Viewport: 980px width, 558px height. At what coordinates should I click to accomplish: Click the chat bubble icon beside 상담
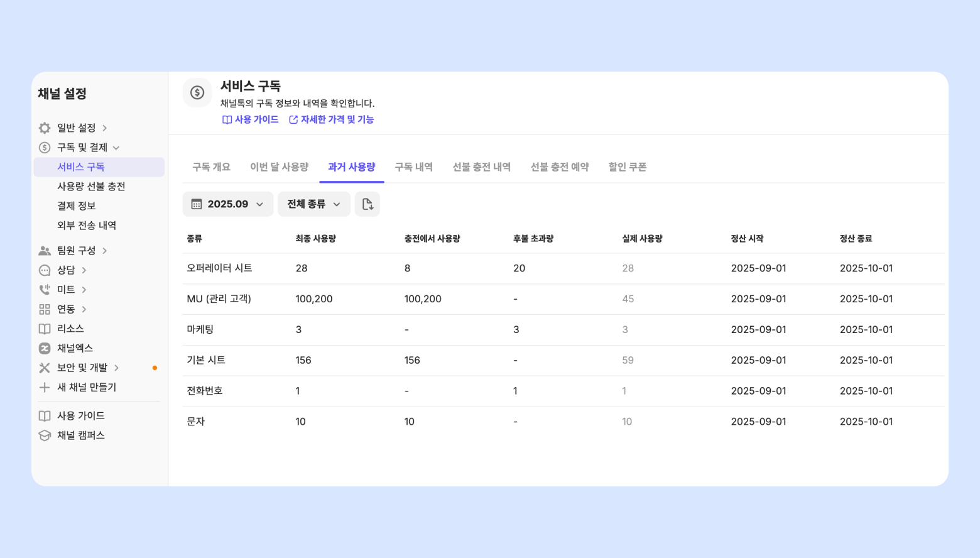point(45,270)
